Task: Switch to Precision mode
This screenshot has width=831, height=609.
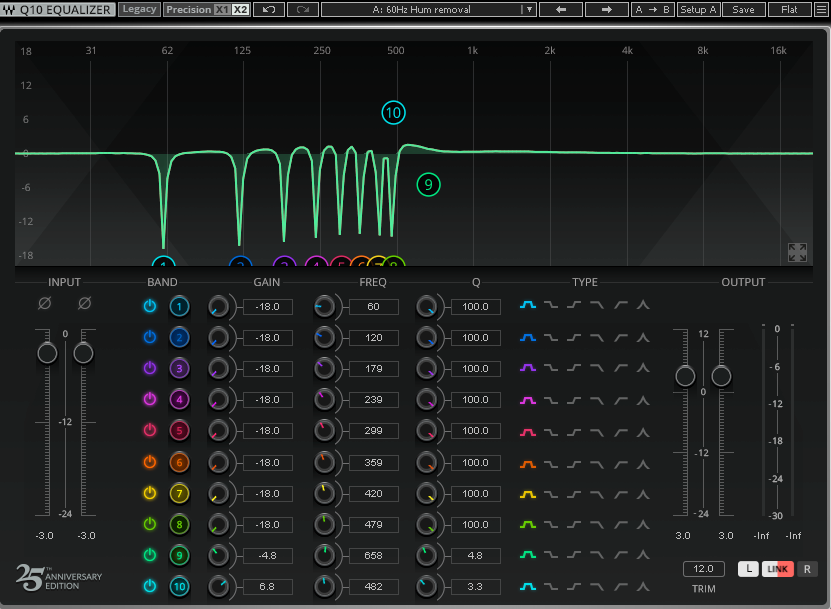Action: pos(189,10)
